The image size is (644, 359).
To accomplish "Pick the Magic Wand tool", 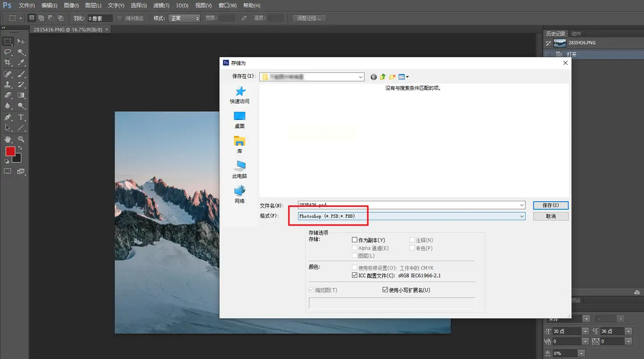I will click(21, 52).
